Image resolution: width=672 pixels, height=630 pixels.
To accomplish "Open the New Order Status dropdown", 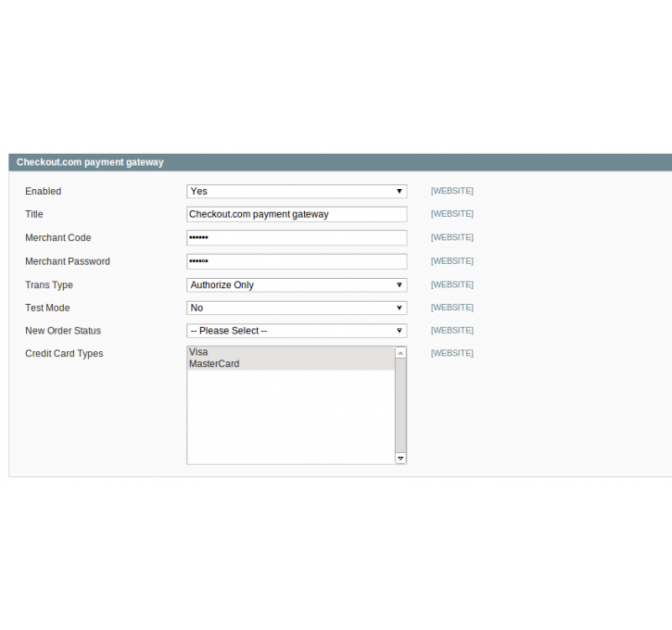I will tap(297, 331).
